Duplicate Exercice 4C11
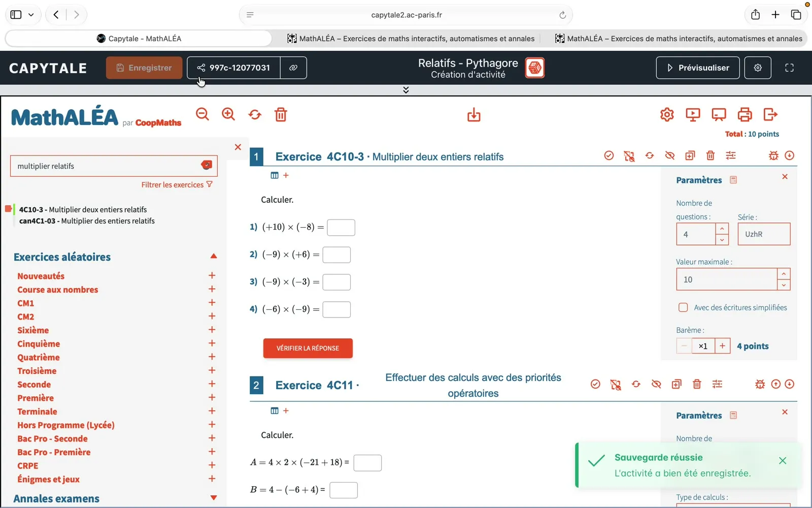 (676, 384)
